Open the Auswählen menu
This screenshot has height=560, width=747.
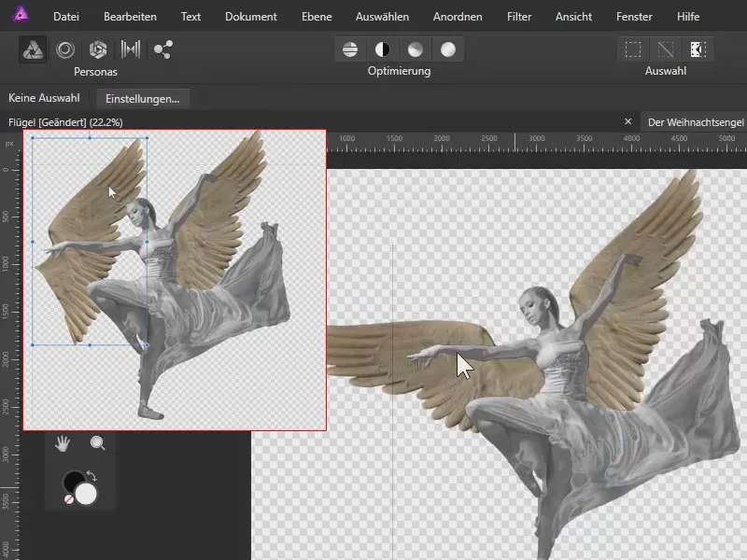tap(382, 17)
